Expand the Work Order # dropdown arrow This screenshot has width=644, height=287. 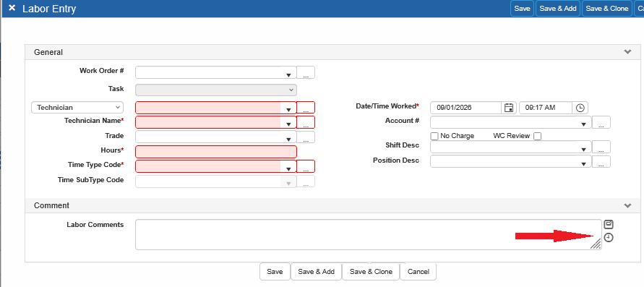pyautogui.click(x=288, y=74)
